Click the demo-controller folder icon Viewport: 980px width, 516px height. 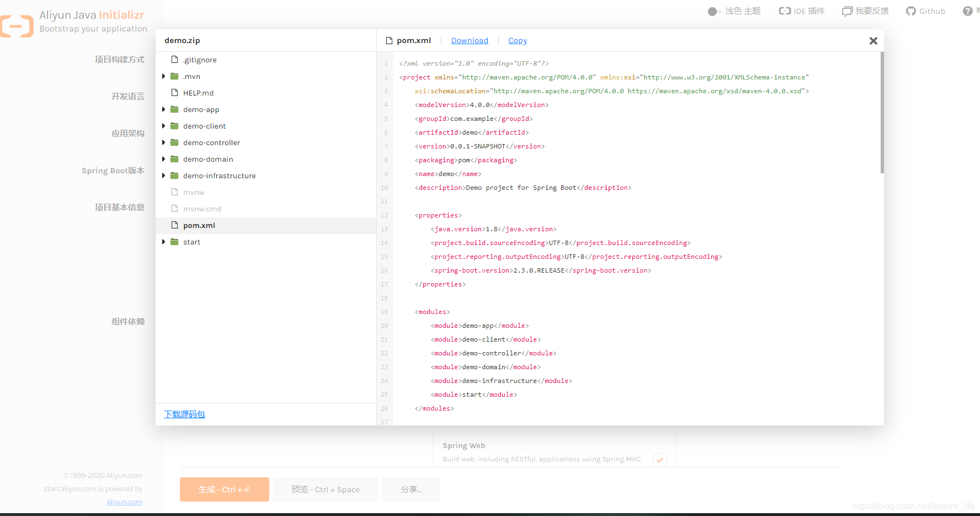(174, 142)
